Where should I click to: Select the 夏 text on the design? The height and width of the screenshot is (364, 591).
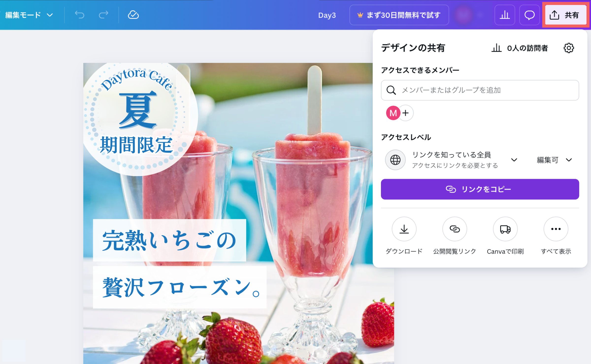click(138, 110)
